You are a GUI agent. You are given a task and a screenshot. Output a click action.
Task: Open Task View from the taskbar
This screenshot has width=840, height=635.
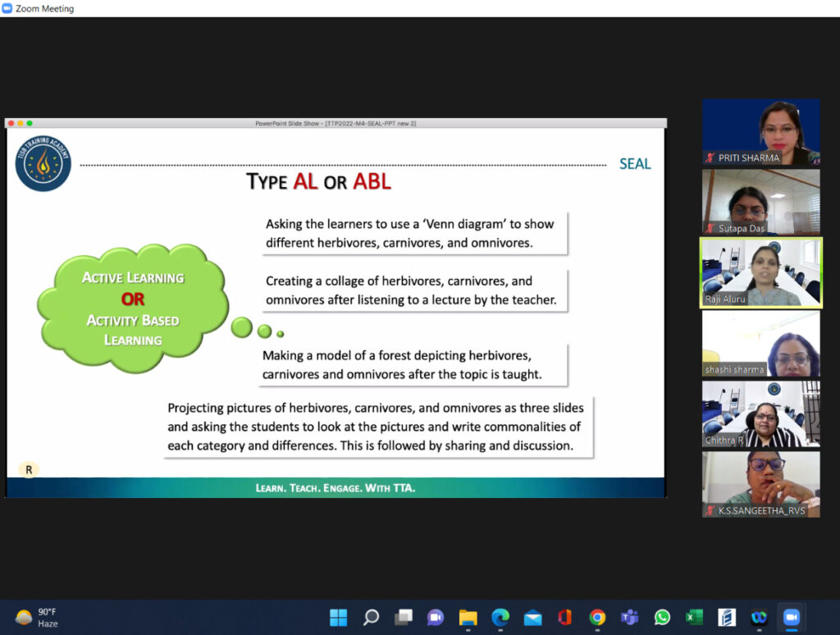pos(403,618)
